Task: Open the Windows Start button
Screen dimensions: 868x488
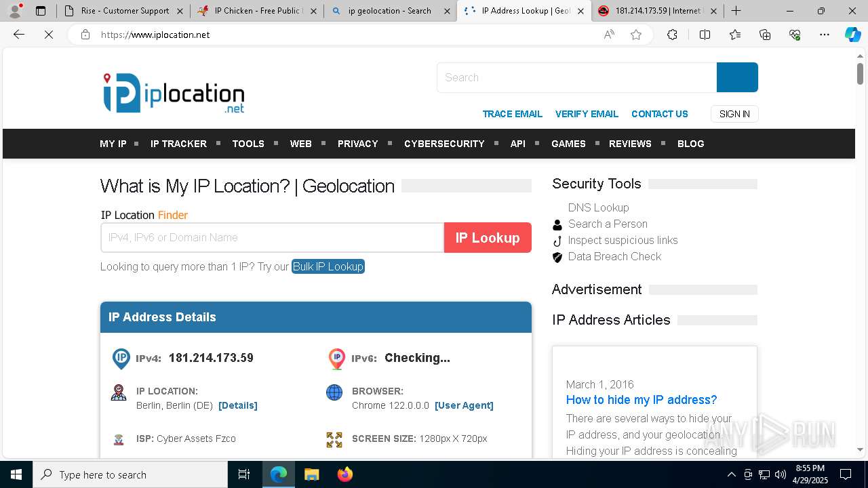Action: [x=16, y=474]
